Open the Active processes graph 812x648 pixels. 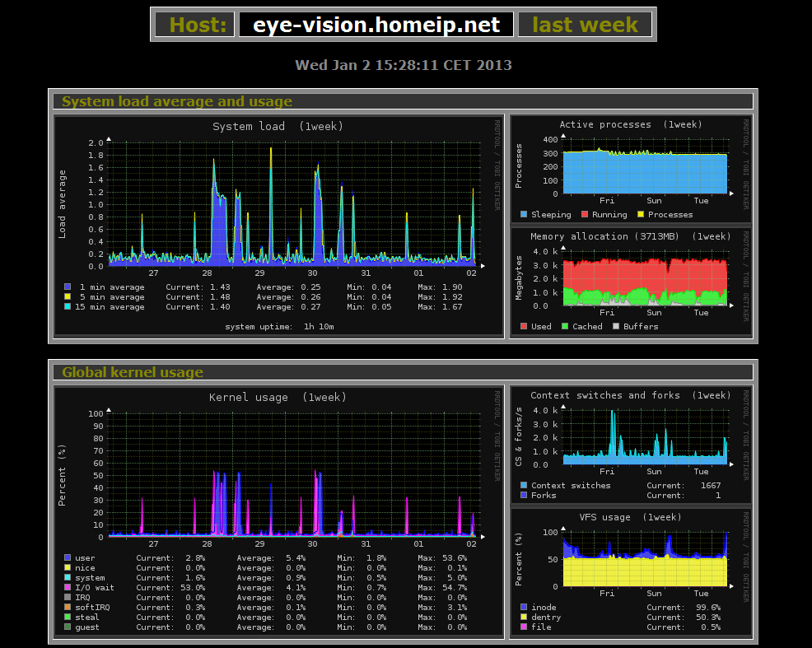631,170
